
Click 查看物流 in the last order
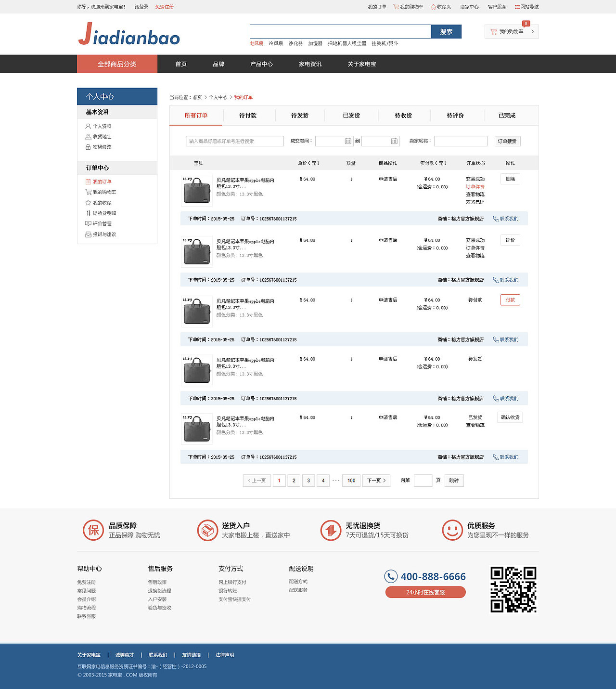475,425
